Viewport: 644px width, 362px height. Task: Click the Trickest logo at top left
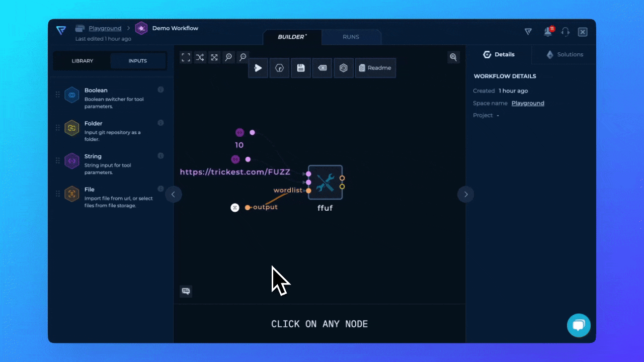point(61,30)
